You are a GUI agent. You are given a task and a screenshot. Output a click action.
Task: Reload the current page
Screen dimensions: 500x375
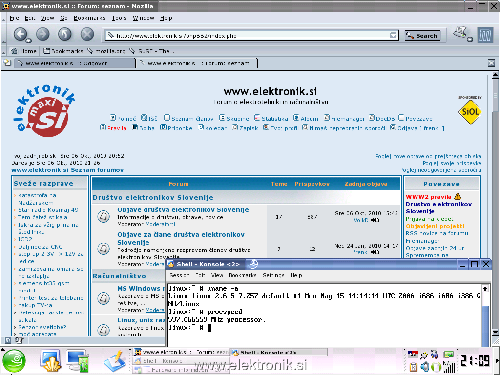pos(65,34)
